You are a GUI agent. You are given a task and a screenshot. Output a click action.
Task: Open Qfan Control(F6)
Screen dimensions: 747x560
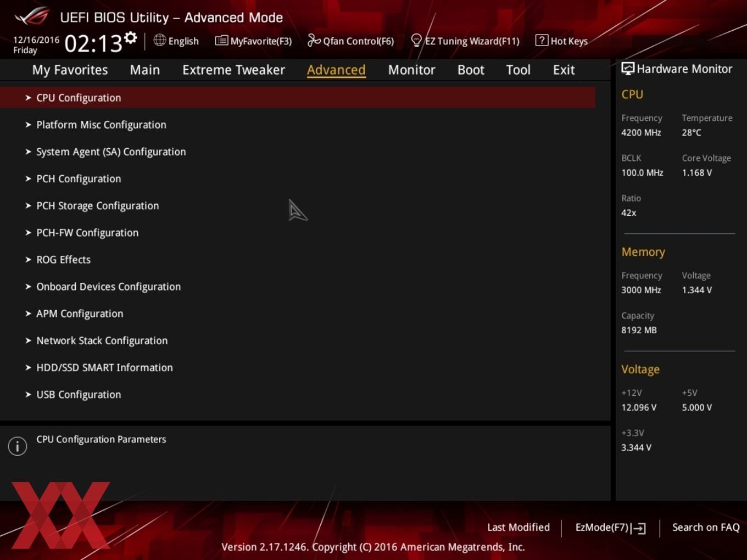350,41
